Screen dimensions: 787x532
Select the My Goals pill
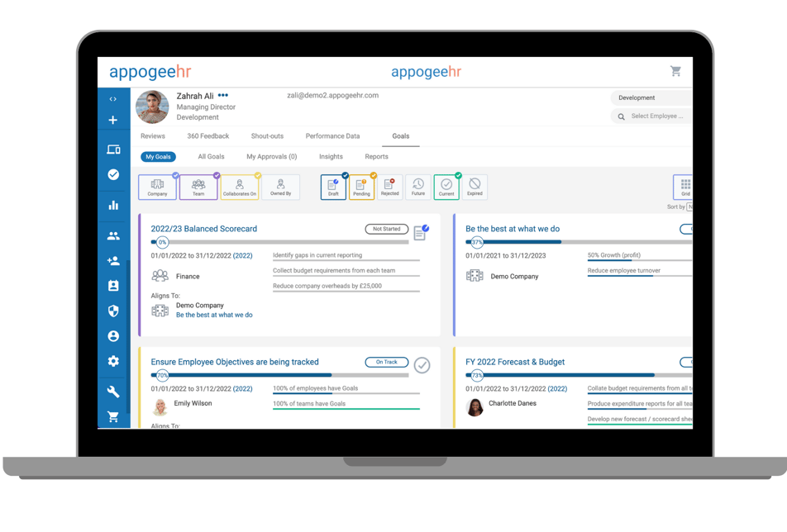(158, 157)
